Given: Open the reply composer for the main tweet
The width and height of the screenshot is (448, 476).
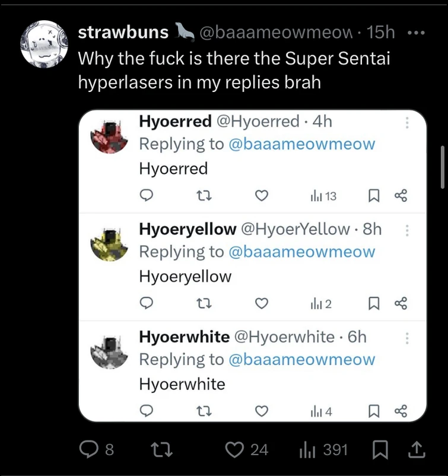Looking at the screenshot, I should (89, 450).
